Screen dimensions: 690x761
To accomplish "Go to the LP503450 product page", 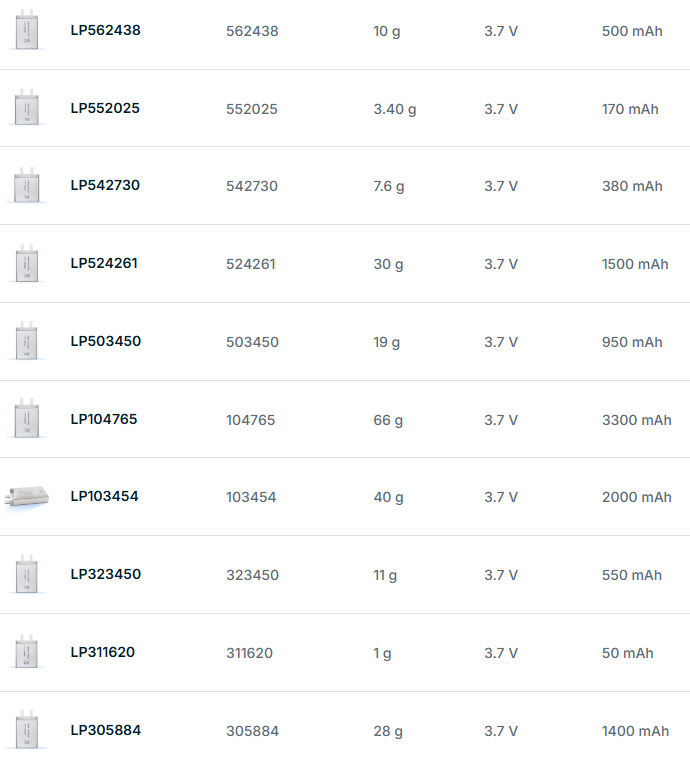I will [x=105, y=341].
